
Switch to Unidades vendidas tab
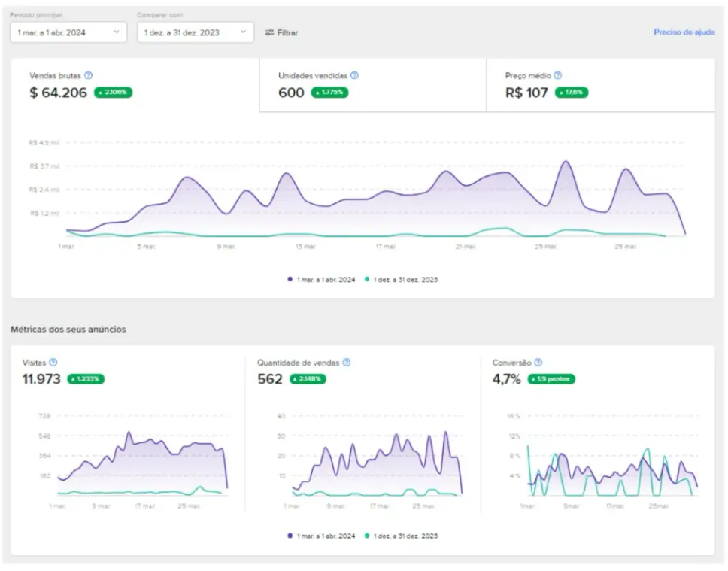coord(372,85)
